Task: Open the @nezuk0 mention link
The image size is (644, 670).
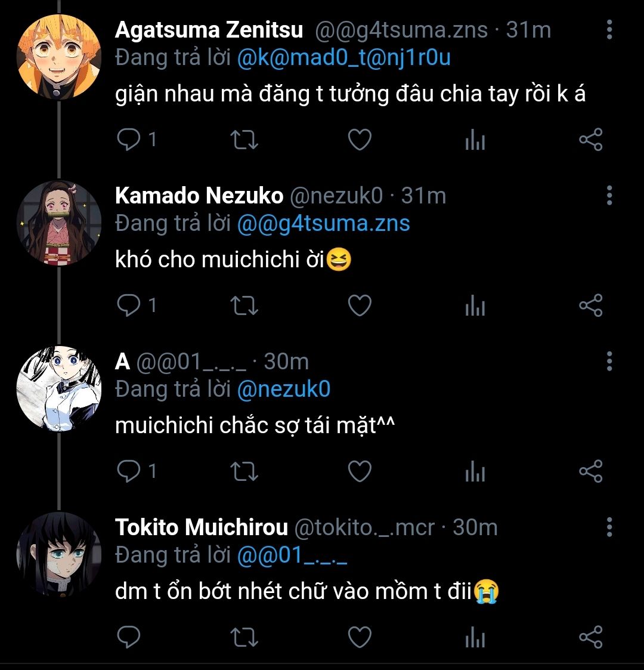Action: tap(283, 390)
